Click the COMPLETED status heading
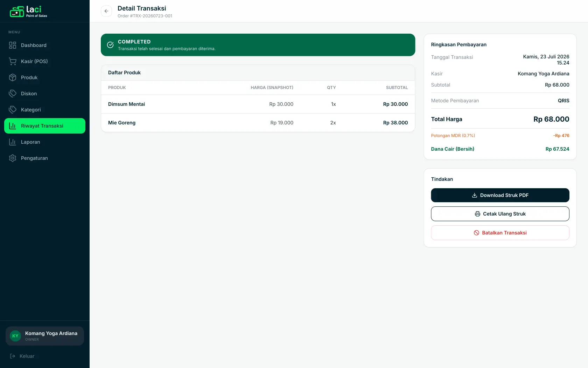The width and height of the screenshot is (588, 368). tap(134, 42)
